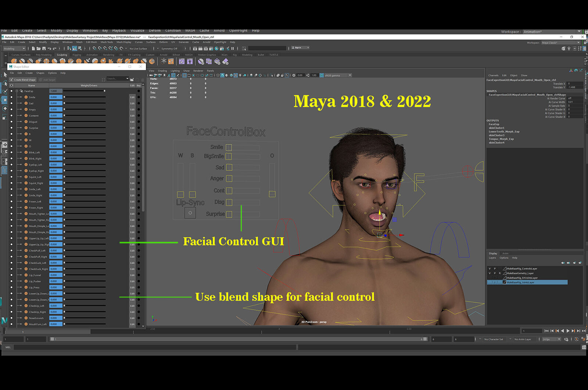Click Edit button for Smile target
The height and width of the screenshot is (390, 588).
(x=132, y=97)
